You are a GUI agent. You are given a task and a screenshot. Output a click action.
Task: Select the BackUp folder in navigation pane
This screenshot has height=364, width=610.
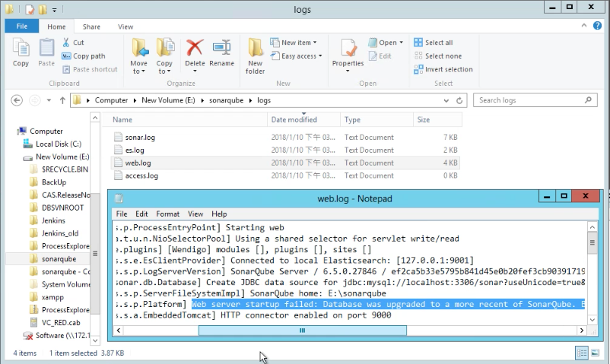[x=54, y=182]
